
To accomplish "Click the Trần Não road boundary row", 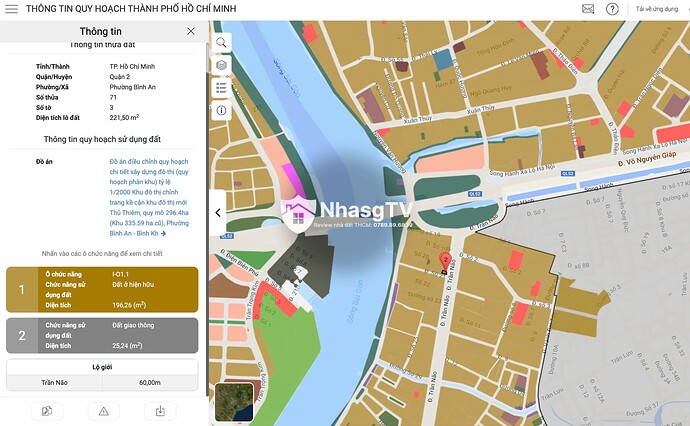I will pyautogui.click(x=103, y=382).
